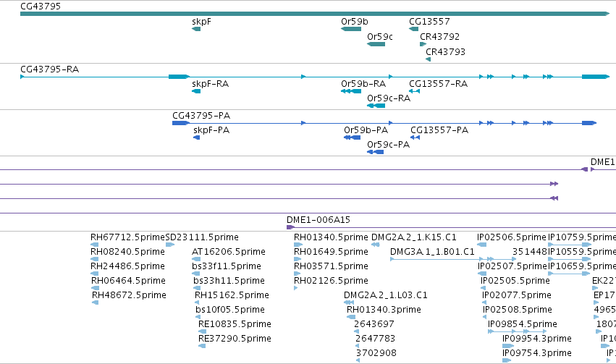Select the 2643697 feature label
Screen dimensions: 616x364
[374, 324]
